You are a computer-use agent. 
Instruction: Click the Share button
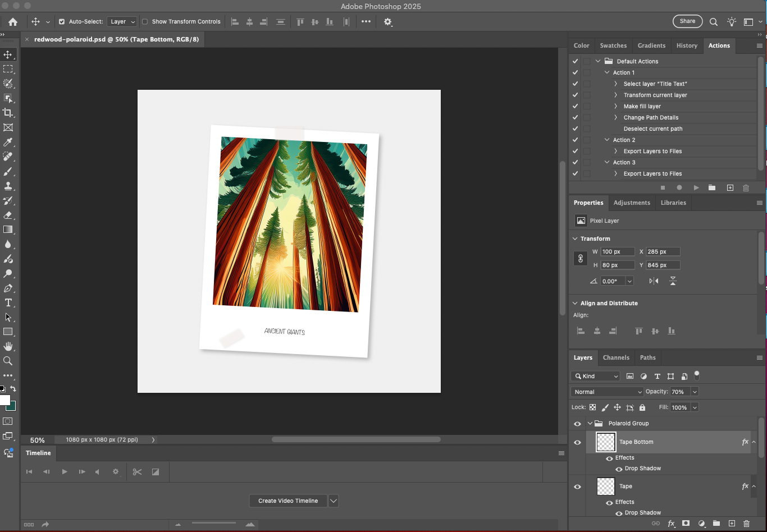pos(687,21)
